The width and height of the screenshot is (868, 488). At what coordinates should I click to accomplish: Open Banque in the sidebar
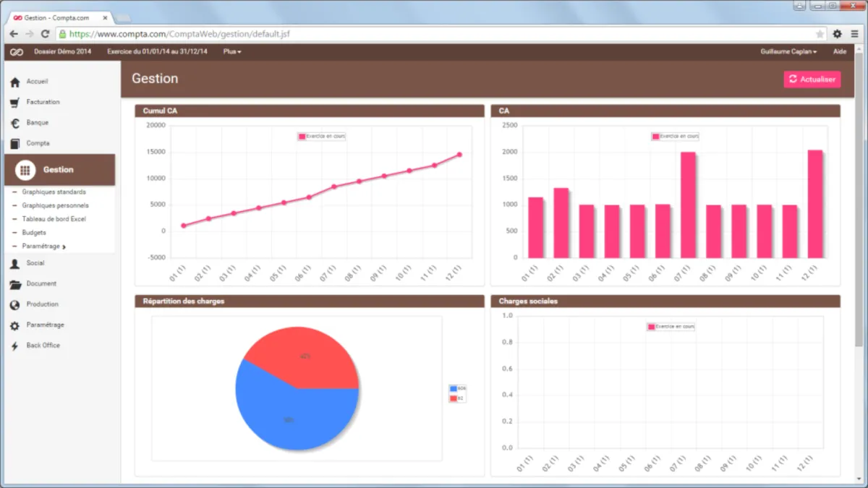pyautogui.click(x=38, y=123)
